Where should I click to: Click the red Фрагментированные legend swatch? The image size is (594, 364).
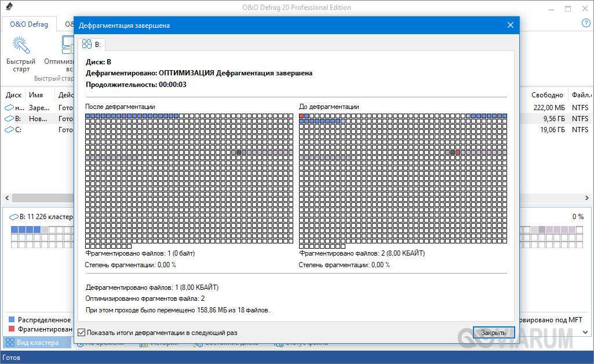[x=11, y=329]
